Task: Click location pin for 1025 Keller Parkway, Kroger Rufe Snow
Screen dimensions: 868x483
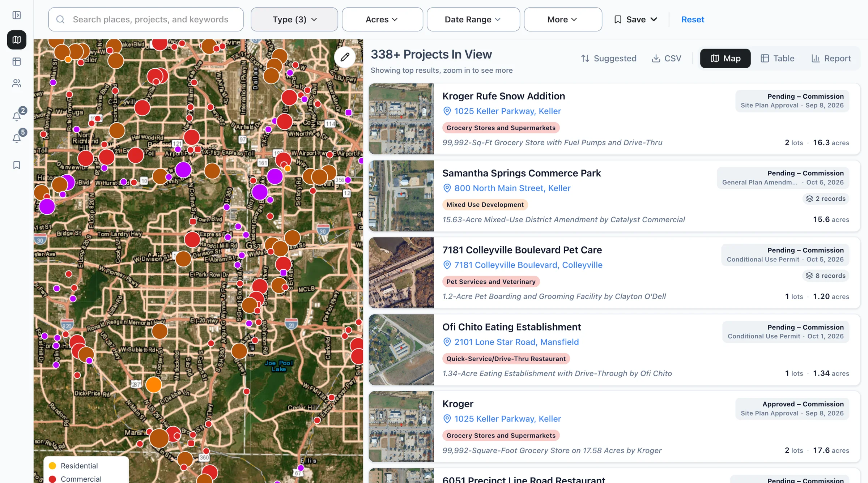Action: pos(447,111)
